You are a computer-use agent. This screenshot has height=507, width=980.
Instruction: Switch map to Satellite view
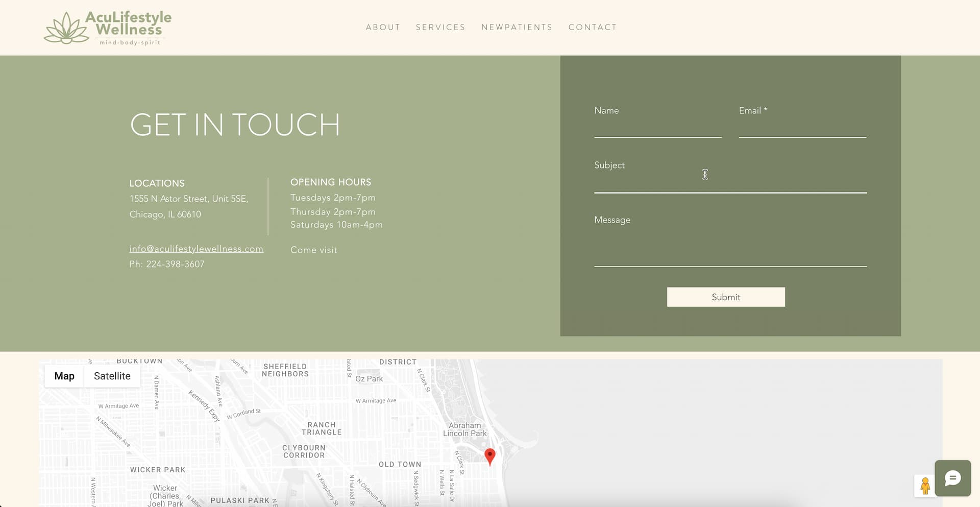pyautogui.click(x=112, y=376)
